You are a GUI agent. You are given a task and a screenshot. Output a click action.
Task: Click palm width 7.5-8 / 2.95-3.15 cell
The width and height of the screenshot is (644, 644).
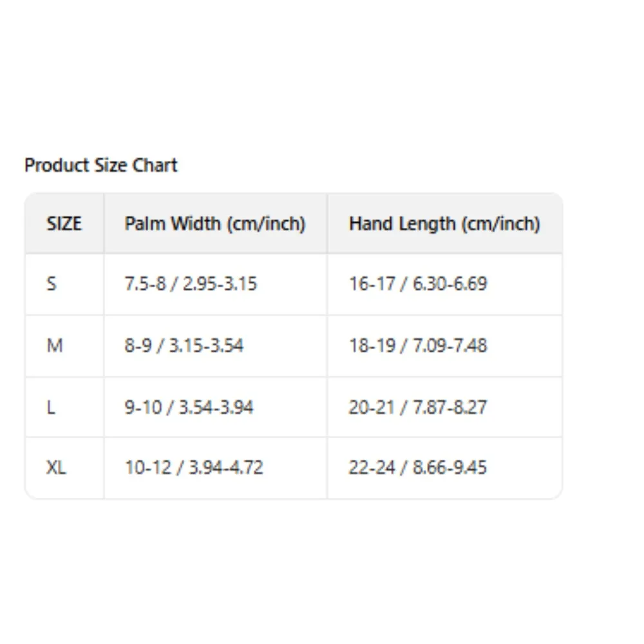(191, 283)
